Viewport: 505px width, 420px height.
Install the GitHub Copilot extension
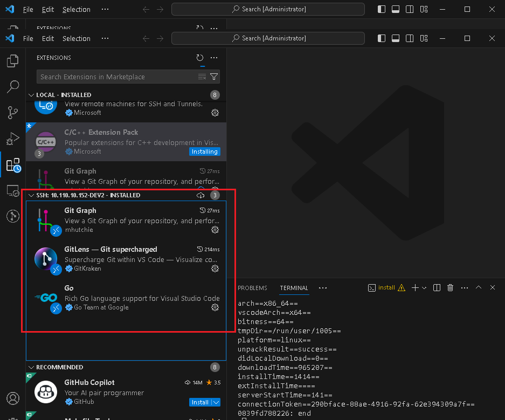coord(200,402)
